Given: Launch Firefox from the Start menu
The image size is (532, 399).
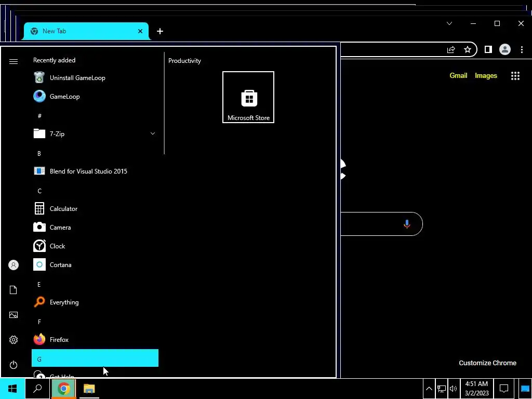Looking at the screenshot, I should [x=95, y=339].
